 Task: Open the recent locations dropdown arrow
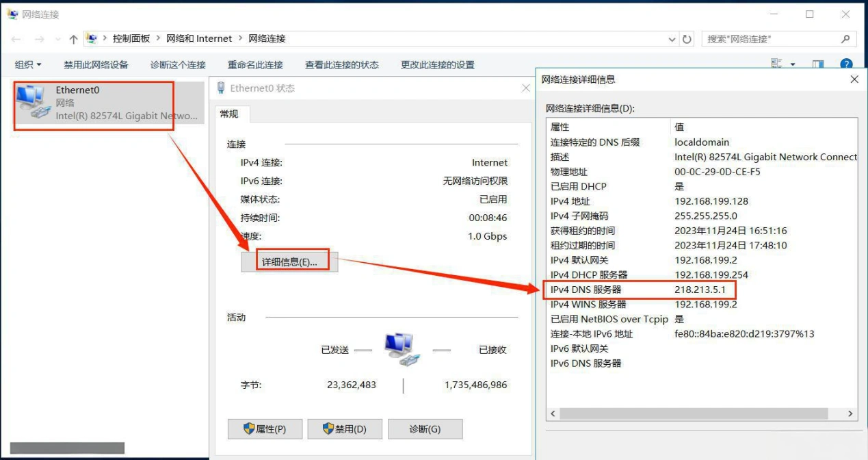coord(58,40)
